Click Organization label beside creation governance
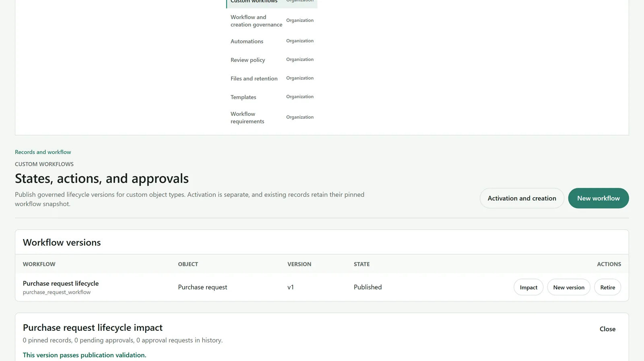This screenshot has height=361, width=644. pyautogui.click(x=300, y=20)
